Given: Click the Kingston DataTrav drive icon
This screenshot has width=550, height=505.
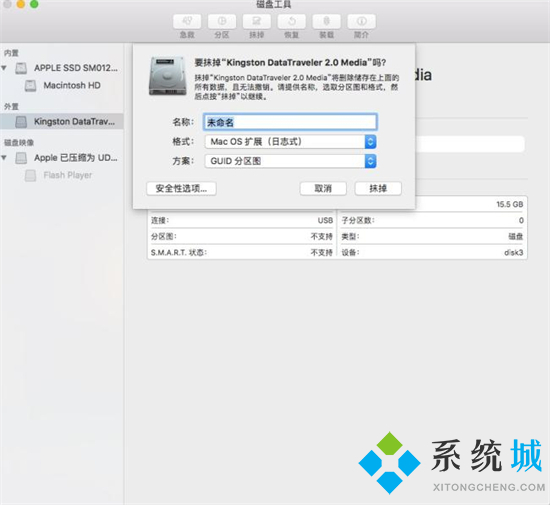Looking at the screenshot, I should [21, 122].
